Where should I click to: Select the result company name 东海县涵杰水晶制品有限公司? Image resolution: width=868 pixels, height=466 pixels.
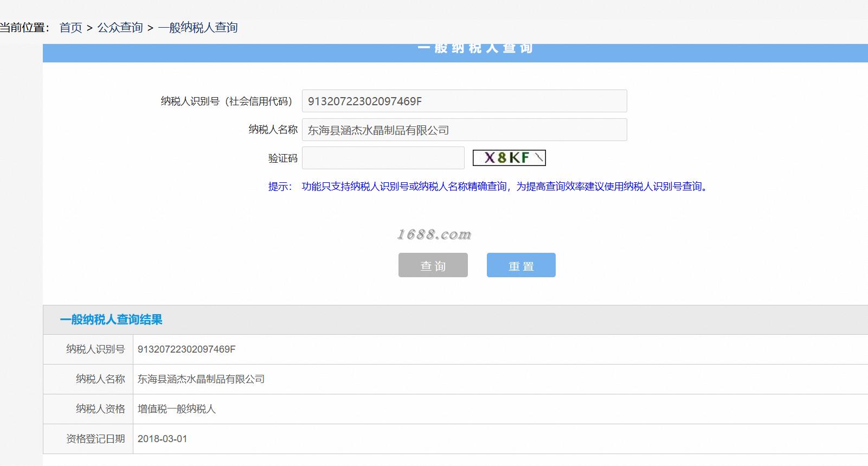(201, 379)
